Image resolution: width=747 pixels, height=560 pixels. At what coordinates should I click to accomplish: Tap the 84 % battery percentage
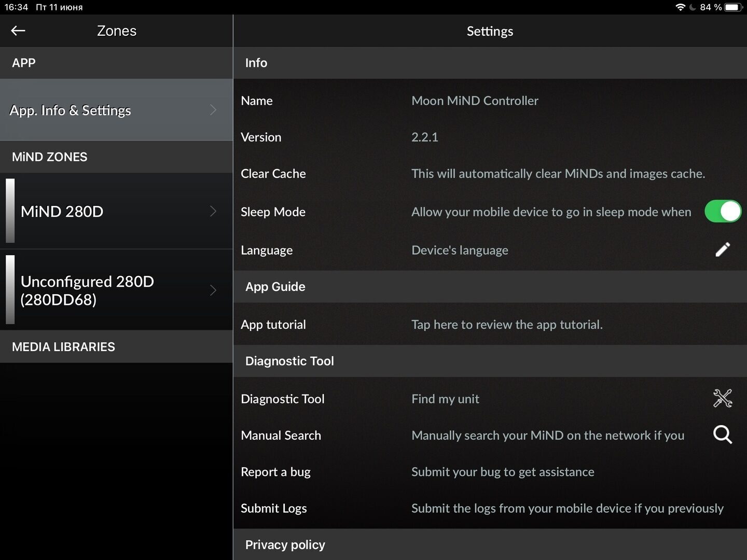tap(711, 7)
